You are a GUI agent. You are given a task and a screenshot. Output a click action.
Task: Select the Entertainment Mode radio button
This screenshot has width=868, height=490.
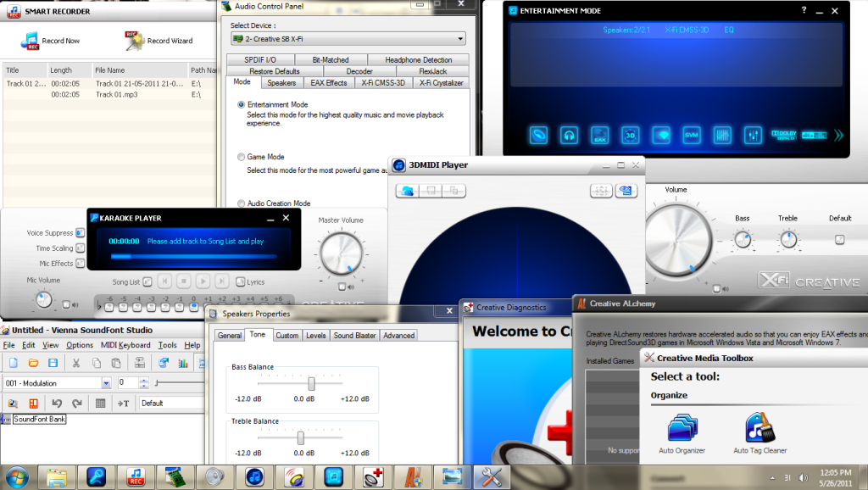241,104
